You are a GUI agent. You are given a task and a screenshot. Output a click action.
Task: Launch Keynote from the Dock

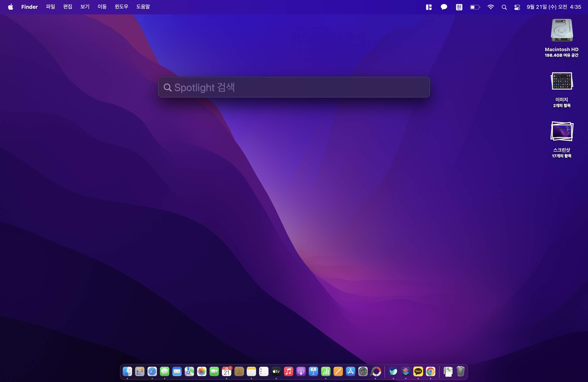click(313, 371)
